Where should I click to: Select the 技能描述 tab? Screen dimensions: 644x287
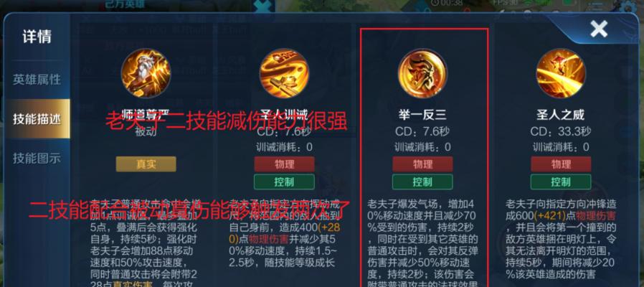tap(37, 119)
